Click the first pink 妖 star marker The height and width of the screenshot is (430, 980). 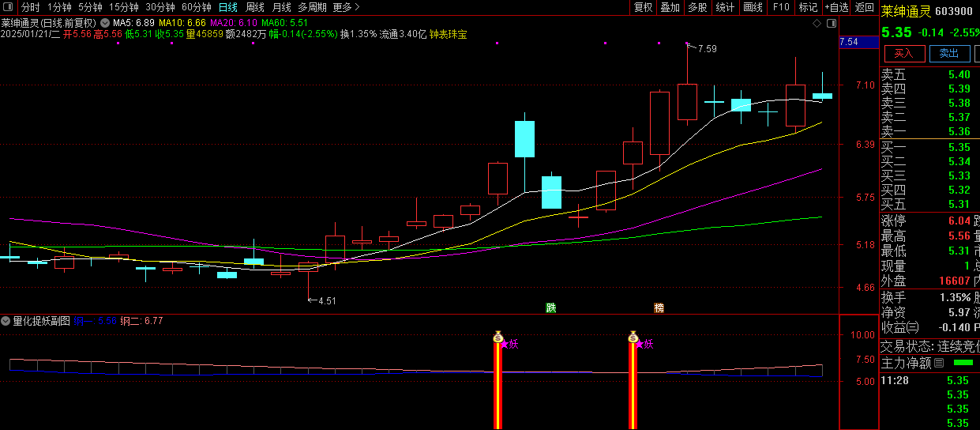[509, 344]
